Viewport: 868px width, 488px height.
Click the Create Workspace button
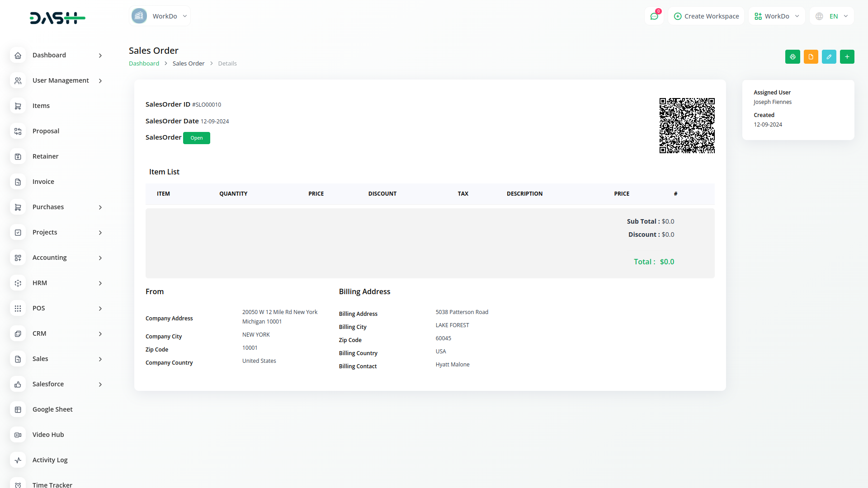[x=706, y=16]
